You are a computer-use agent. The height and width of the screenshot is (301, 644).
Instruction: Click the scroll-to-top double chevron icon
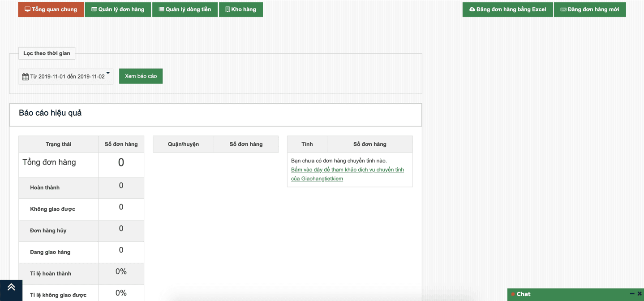(x=11, y=287)
